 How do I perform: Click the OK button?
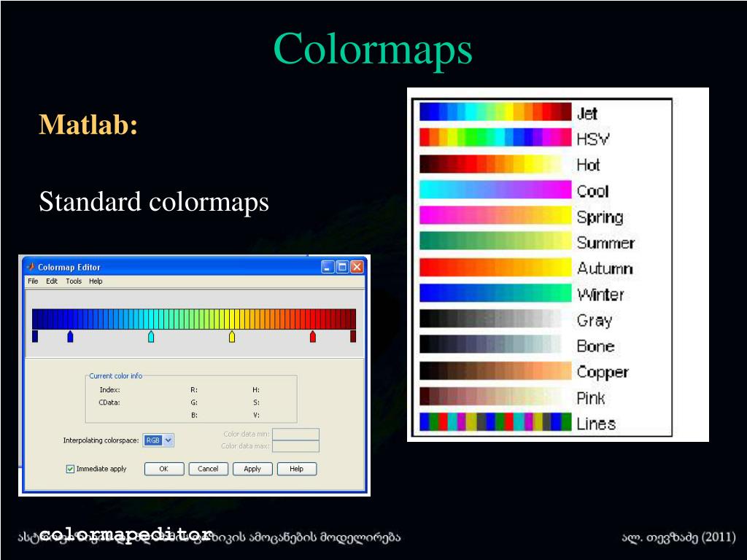(x=164, y=469)
